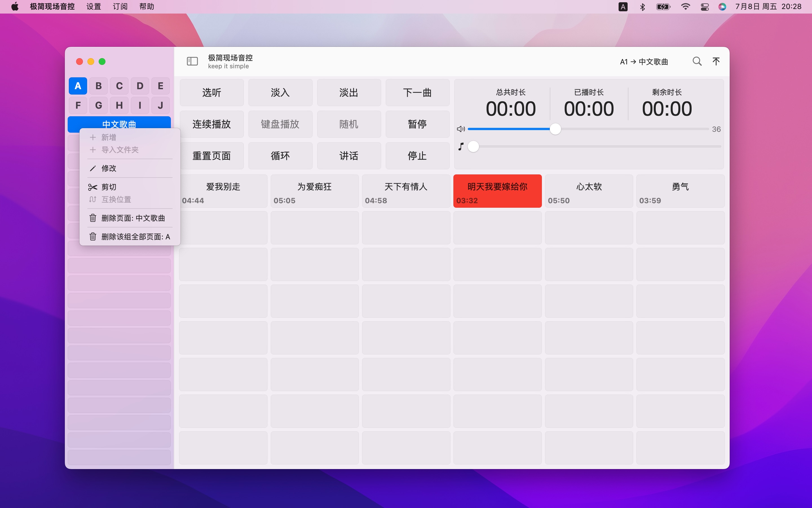Viewport: 812px width, 508px height.
Task: Click the date and time in menu bar
Action: (x=768, y=7)
